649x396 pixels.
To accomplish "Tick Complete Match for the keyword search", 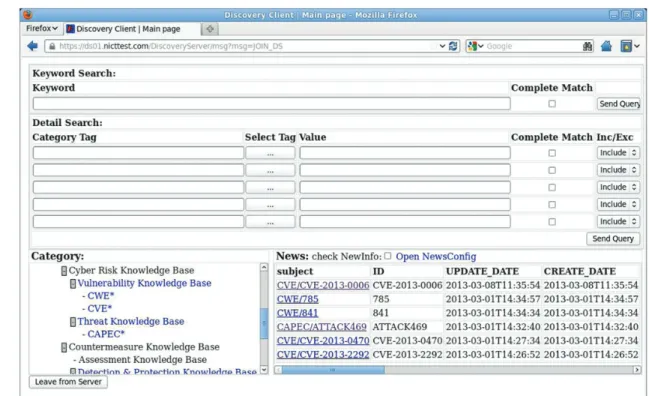I will (x=552, y=104).
